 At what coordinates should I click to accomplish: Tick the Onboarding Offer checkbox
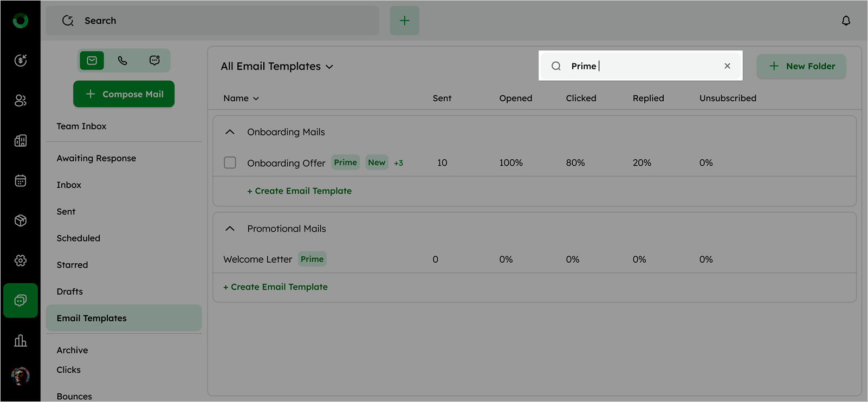(x=230, y=163)
